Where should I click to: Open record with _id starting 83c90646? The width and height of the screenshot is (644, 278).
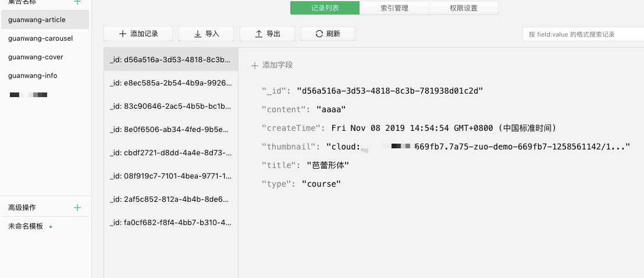(x=171, y=106)
